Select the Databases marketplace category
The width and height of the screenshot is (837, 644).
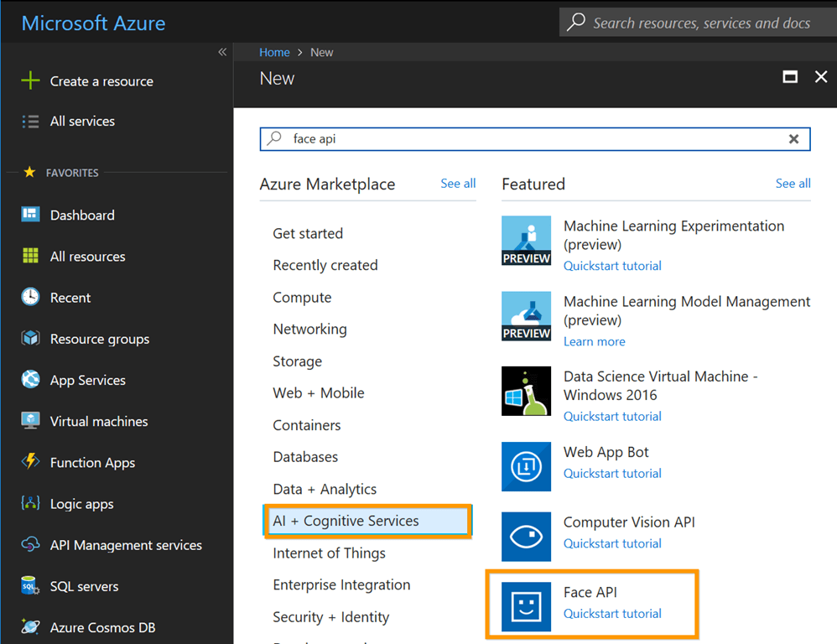click(x=305, y=457)
